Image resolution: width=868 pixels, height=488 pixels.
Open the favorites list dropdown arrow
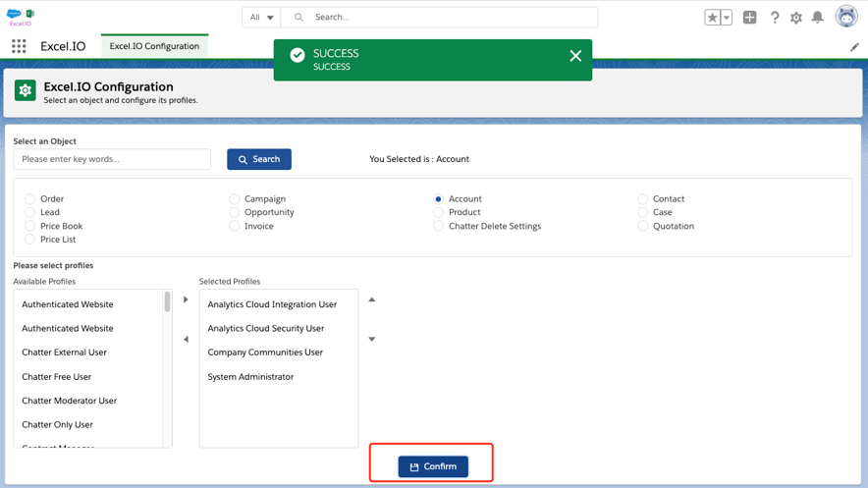click(727, 17)
